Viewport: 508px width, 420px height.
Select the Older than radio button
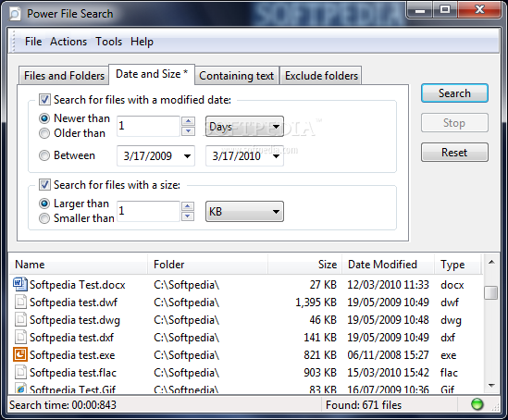44,133
